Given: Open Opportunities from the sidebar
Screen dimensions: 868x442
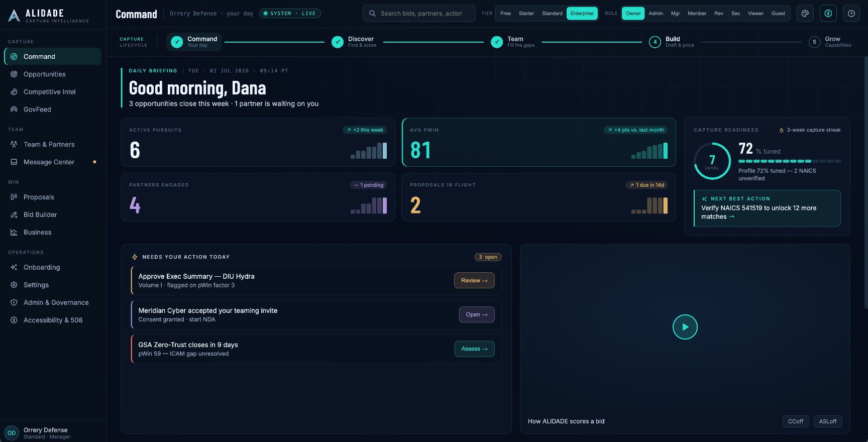Looking at the screenshot, I should click(x=52, y=74).
